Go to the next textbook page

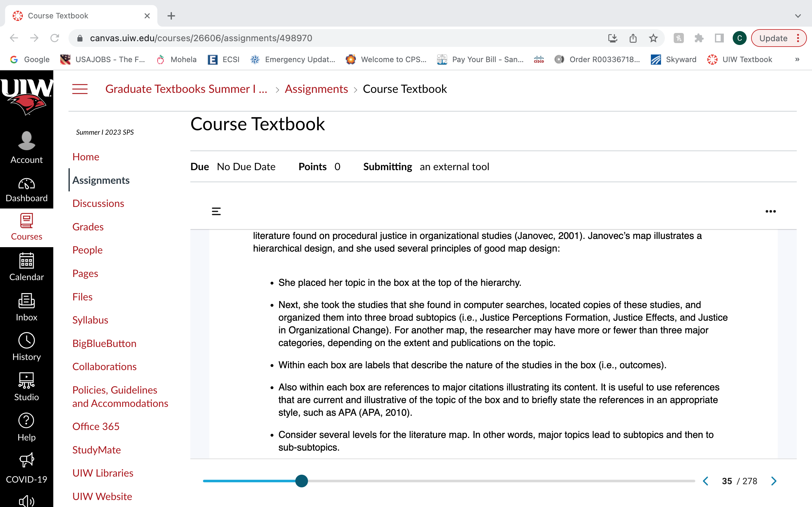coord(774,481)
